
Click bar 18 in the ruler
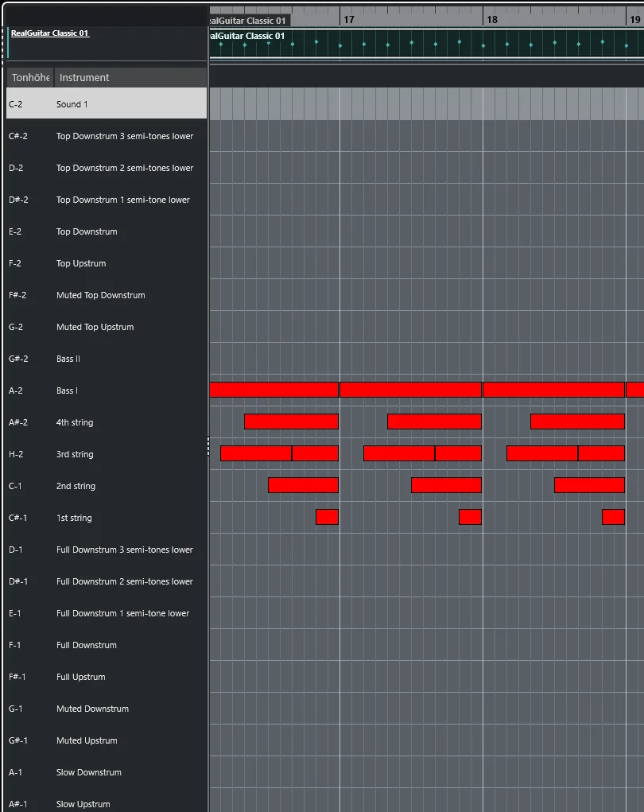[492, 20]
